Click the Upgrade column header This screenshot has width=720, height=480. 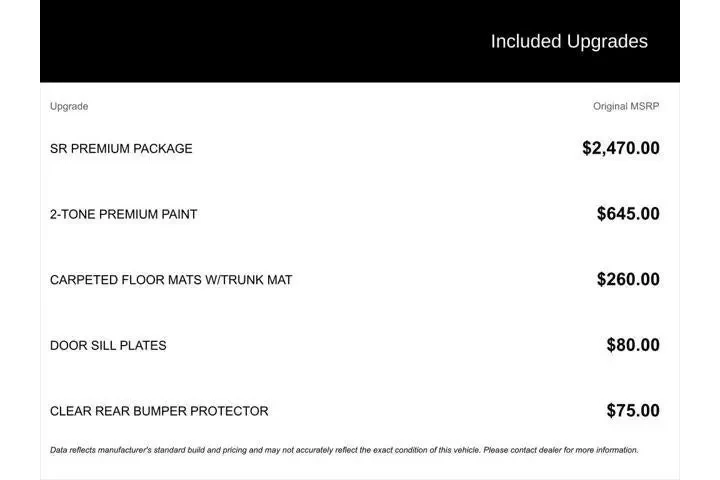pyautogui.click(x=69, y=106)
